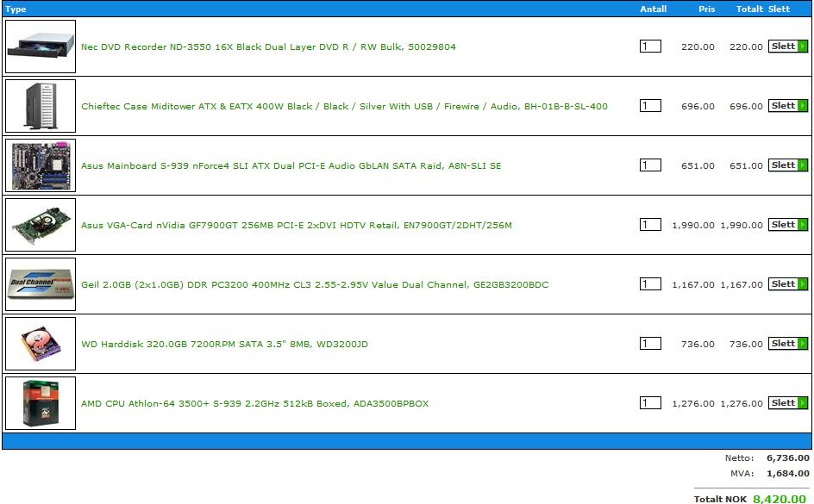
Task: Focus quantity field for Nec DVD Recorder
Action: tap(650, 47)
